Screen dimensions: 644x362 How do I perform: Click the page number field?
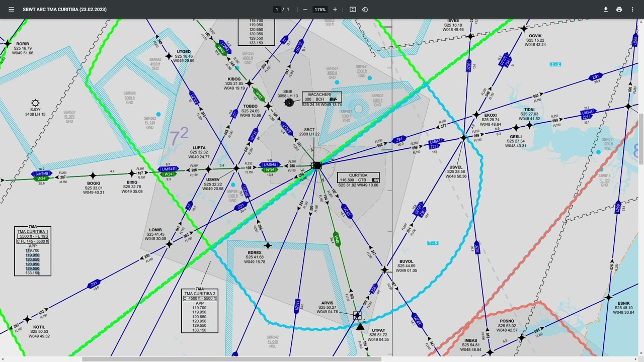pos(276,10)
